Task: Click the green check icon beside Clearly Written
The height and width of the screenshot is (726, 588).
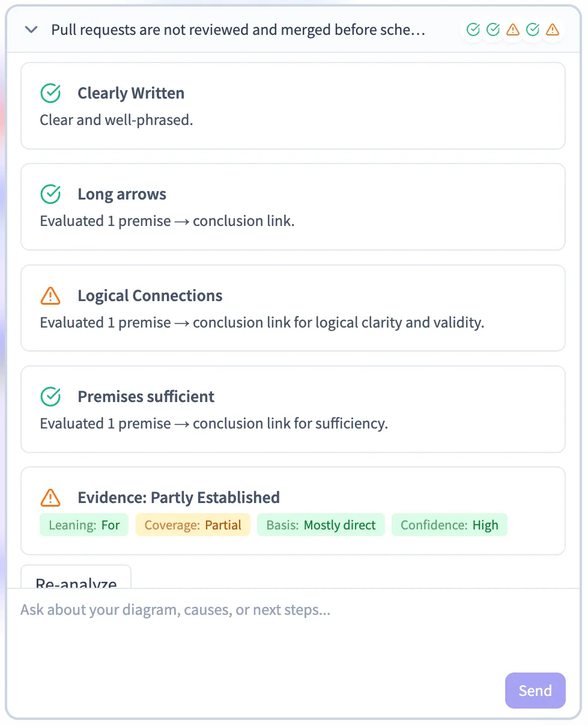Action: click(x=50, y=93)
